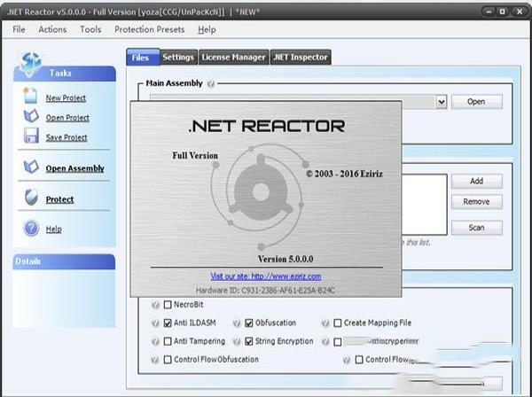The height and width of the screenshot is (397, 532).
Task: Click the New Project document icon
Action: point(30,96)
